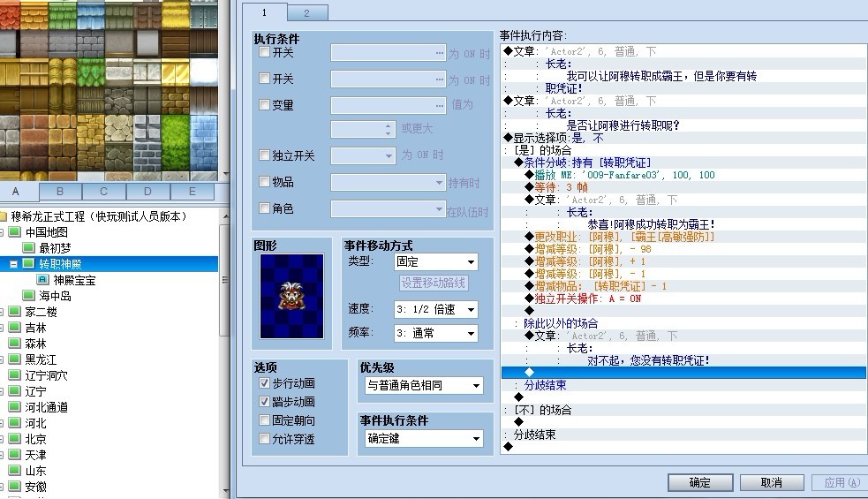The image size is (868, 499).
Task: Uncheck the 踏步动画 option
Action: tap(265, 402)
